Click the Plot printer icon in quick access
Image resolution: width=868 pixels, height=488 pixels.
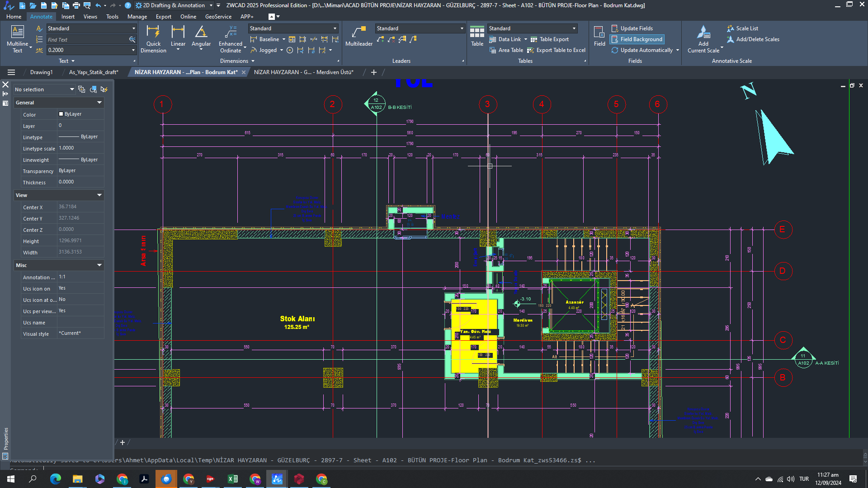point(76,5)
